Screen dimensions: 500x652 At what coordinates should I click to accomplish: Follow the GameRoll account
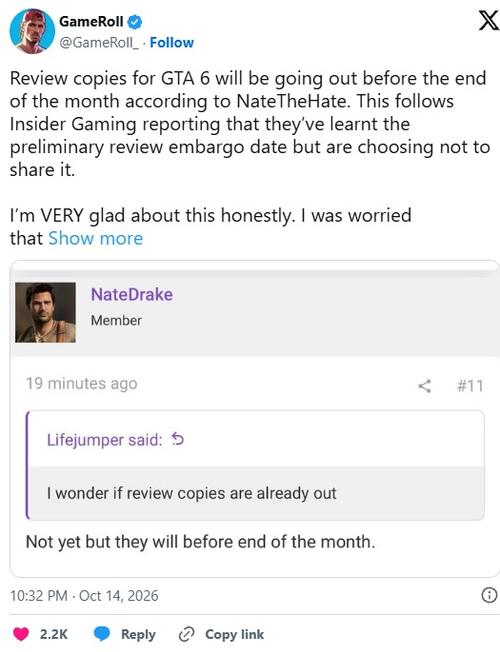pyautogui.click(x=172, y=42)
